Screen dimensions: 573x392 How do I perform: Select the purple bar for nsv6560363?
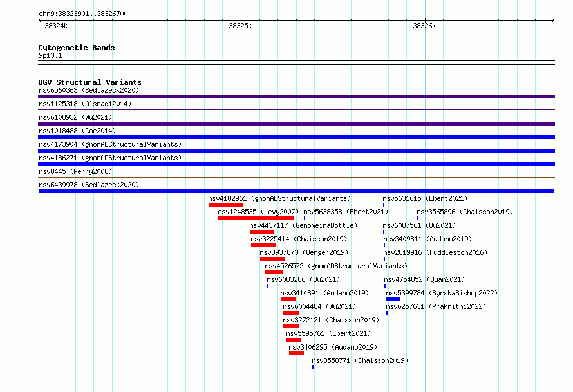[x=296, y=97]
